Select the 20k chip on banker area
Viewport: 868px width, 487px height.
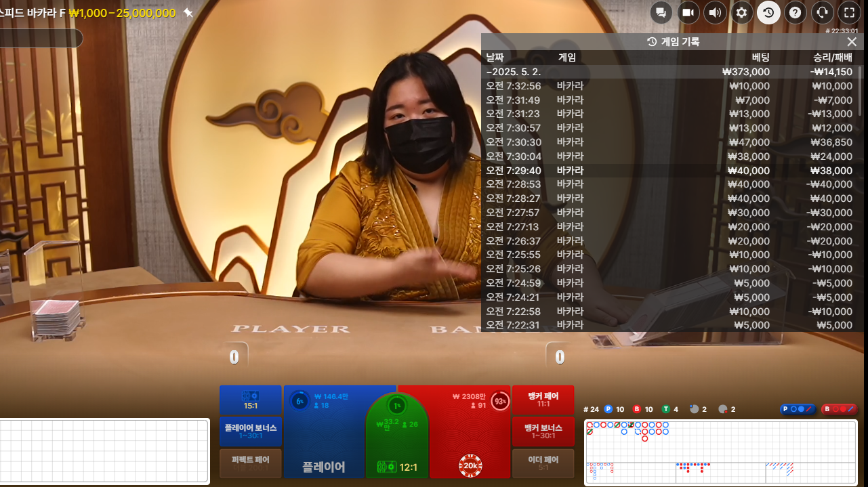point(470,465)
